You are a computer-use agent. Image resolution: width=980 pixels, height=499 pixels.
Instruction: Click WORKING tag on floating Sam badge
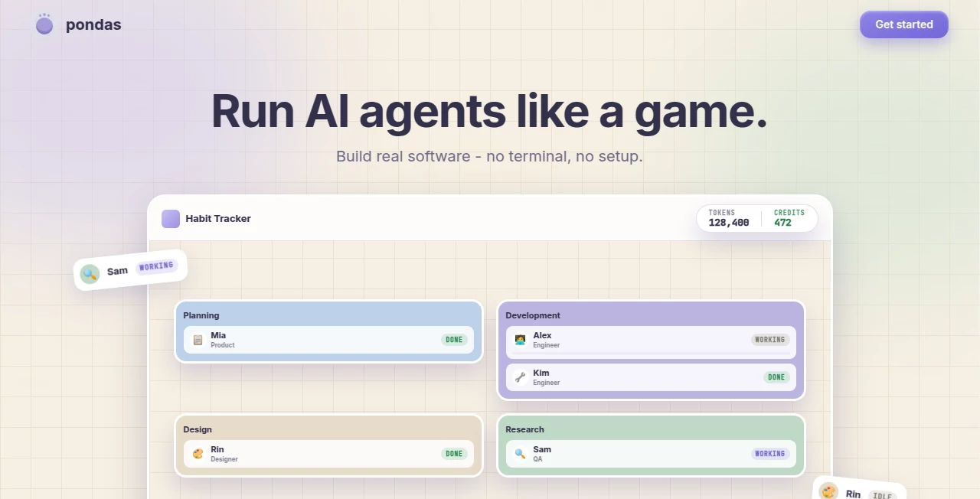click(x=156, y=266)
